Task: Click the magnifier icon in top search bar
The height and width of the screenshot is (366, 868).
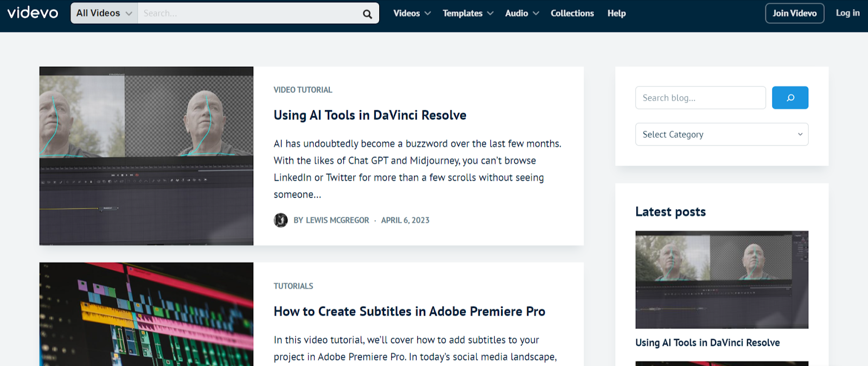Action: pyautogui.click(x=367, y=14)
